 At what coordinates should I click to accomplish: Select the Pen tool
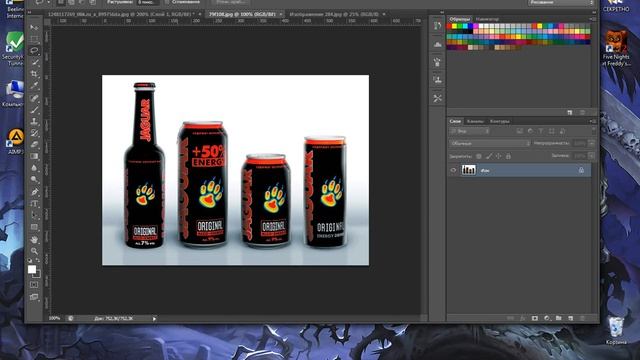pos(35,192)
